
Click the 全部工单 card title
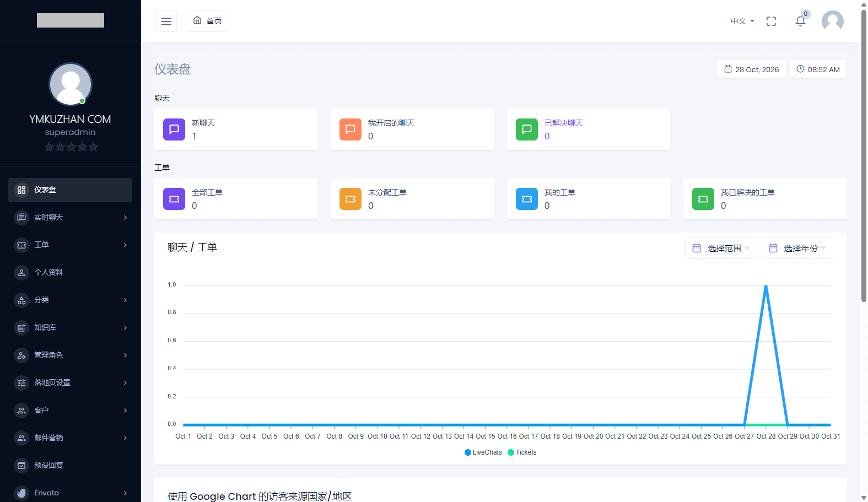pos(207,192)
